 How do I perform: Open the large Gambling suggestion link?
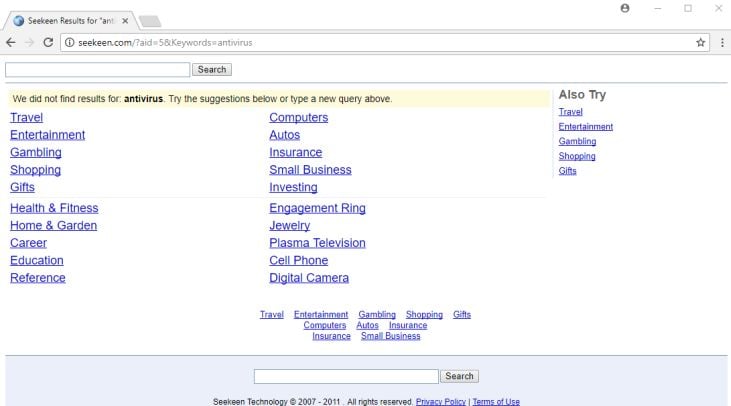[36, 152]
